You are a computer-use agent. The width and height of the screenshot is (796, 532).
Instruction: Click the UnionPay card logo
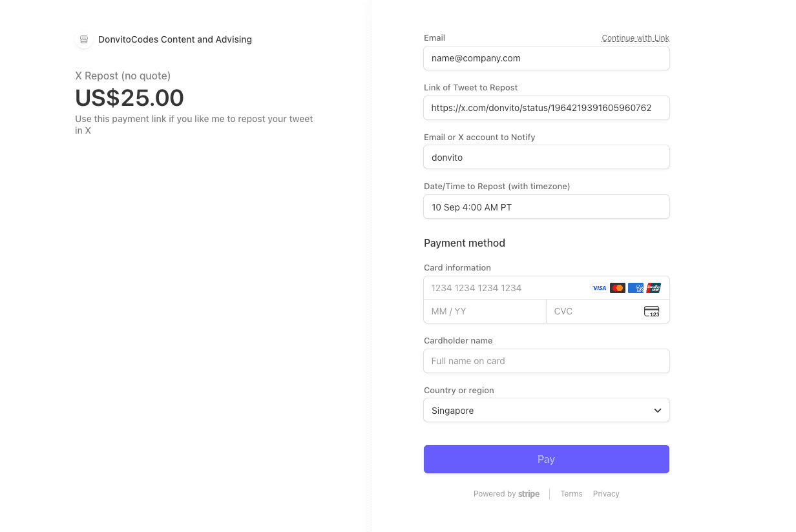click(x=653, y=288)
